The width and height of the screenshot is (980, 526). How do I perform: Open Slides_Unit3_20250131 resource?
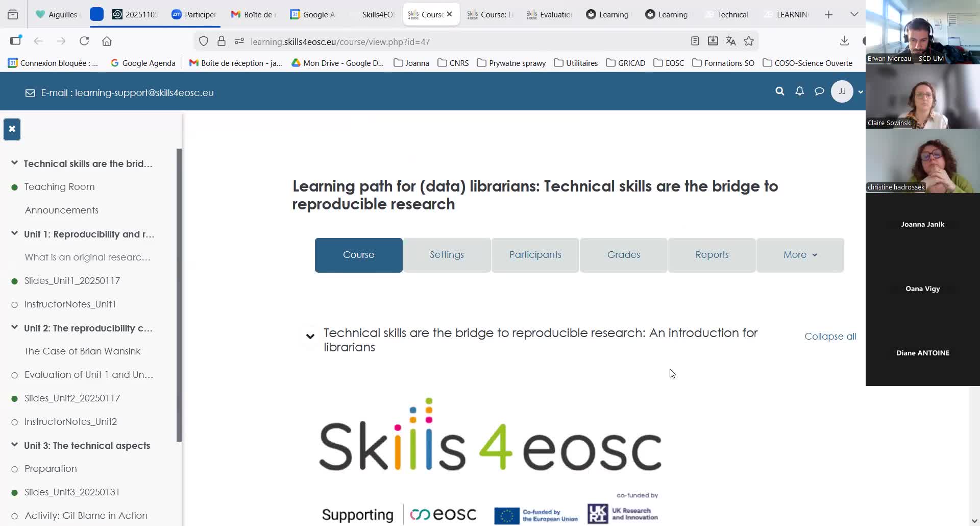click(71, 492)
